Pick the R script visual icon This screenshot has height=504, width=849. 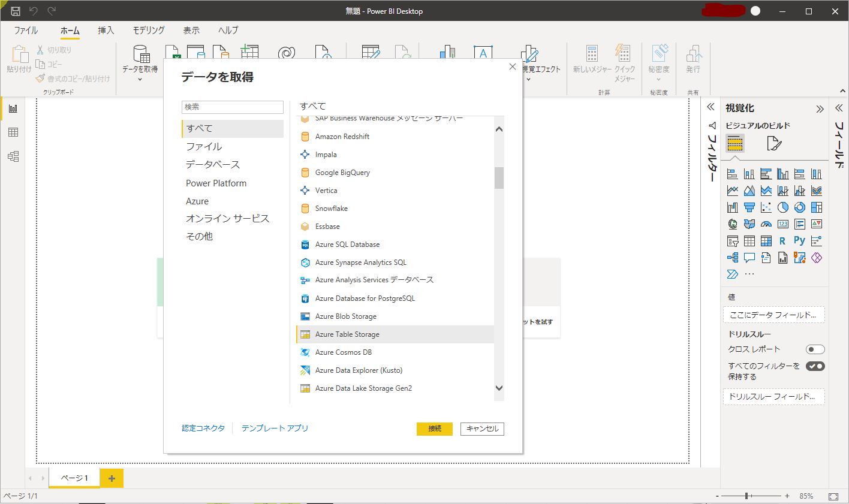coord(782,241)
